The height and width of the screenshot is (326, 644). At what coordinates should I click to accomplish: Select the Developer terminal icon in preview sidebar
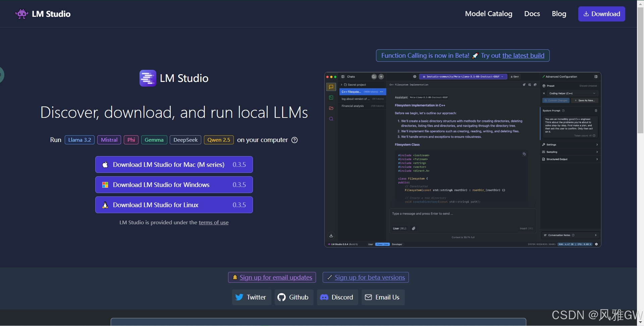tap(331, 98)
